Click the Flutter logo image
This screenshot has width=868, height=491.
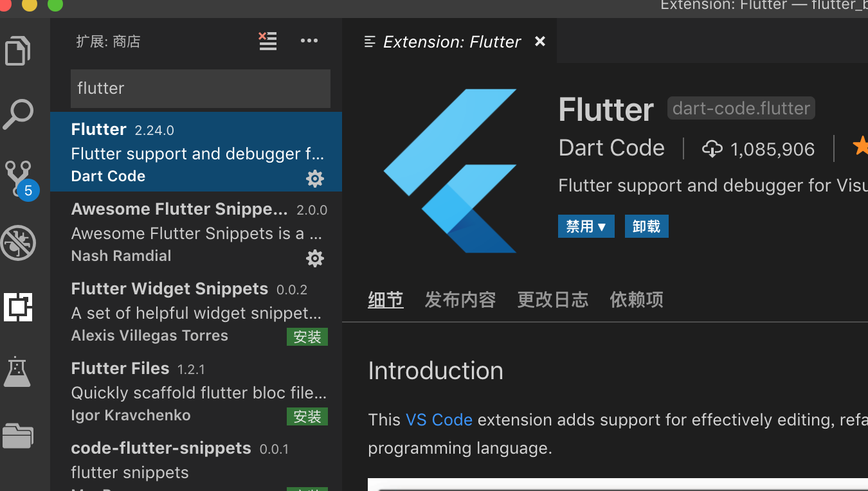click(x=450, y=170)
